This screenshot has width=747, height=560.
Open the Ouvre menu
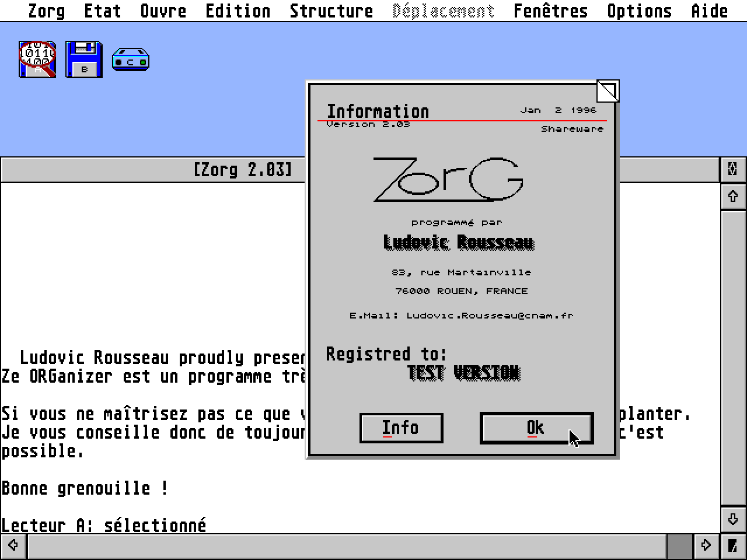click(163, 10)
